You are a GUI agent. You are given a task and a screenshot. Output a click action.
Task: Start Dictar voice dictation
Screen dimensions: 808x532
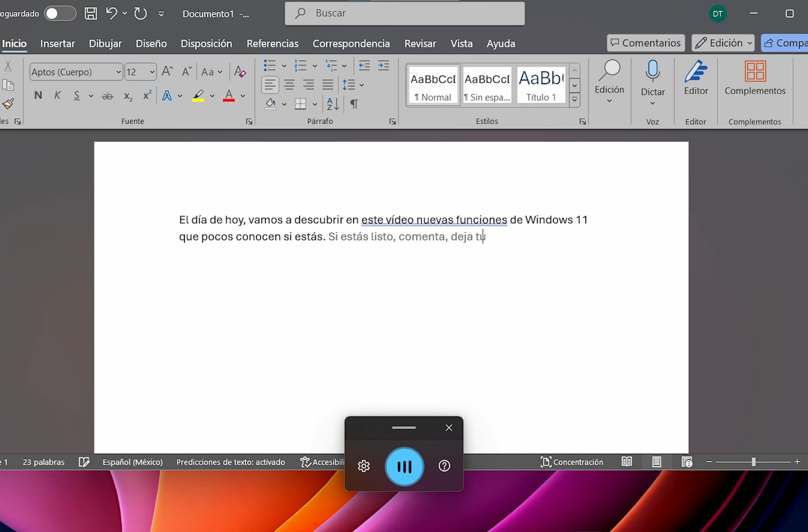(652, 77)
